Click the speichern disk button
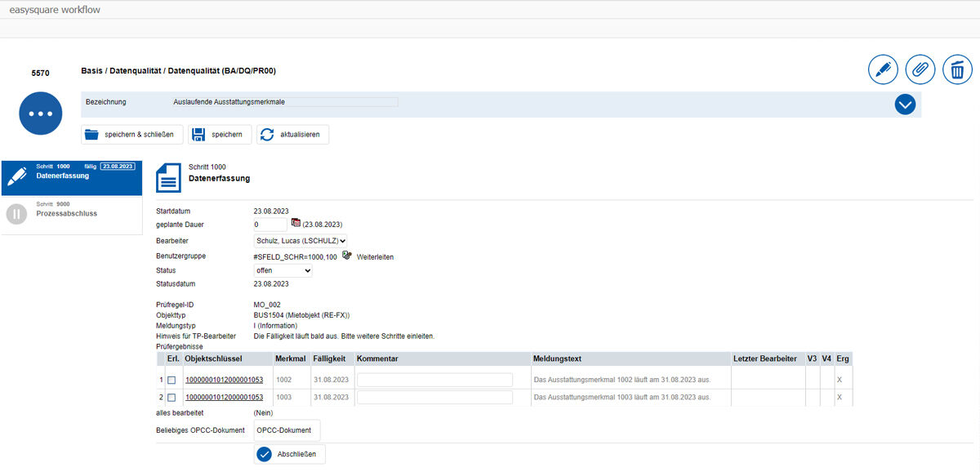The image size is (980, 472). click(x=220, y=135)
